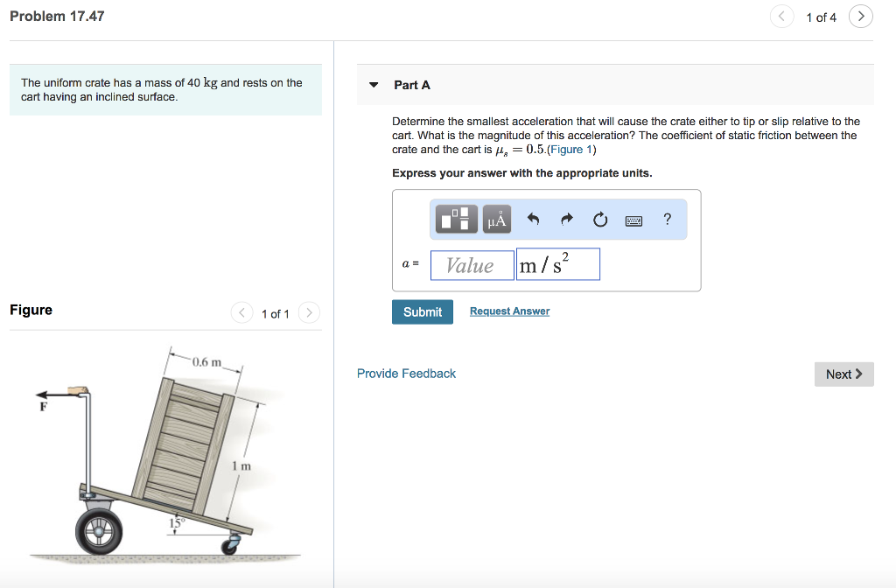The height and width of the screenshot is (588, 896).
Task: Click inside the Value input field
Action: coord(472,263)
